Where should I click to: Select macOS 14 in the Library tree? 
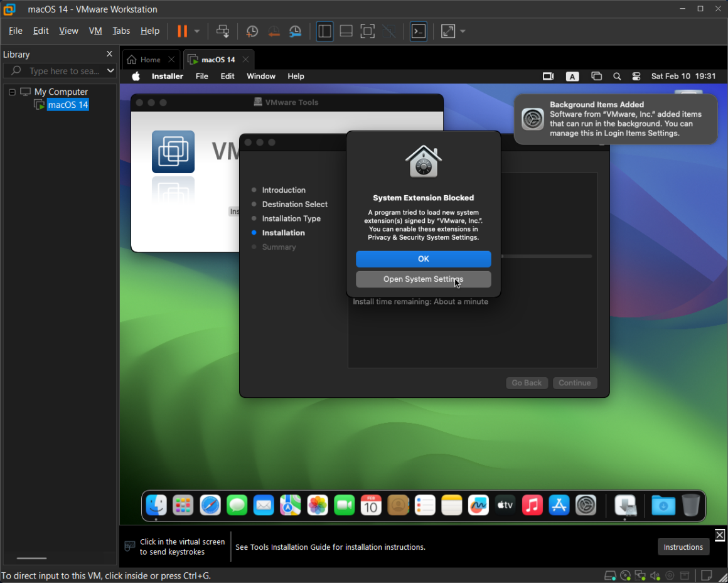(x=68, y=104)
